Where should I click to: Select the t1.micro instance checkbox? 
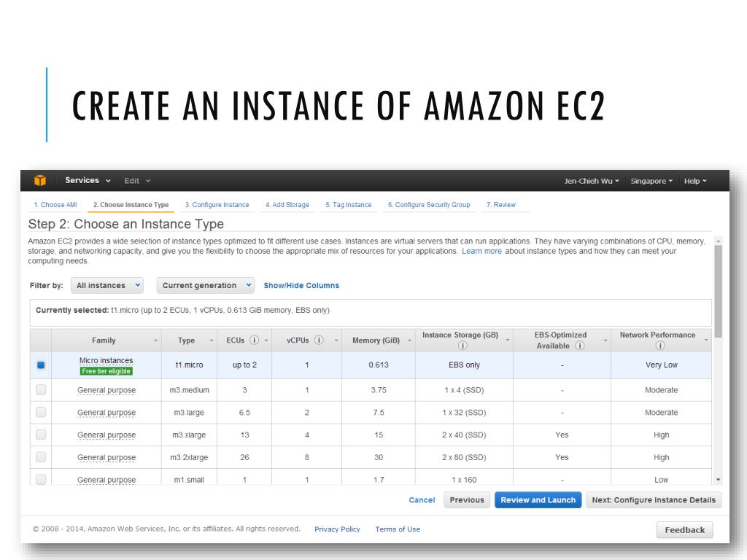[41, 365]
